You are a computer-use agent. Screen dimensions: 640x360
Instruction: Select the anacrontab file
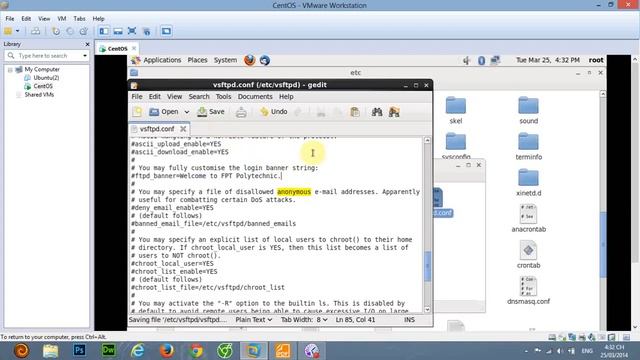point(529,218)
